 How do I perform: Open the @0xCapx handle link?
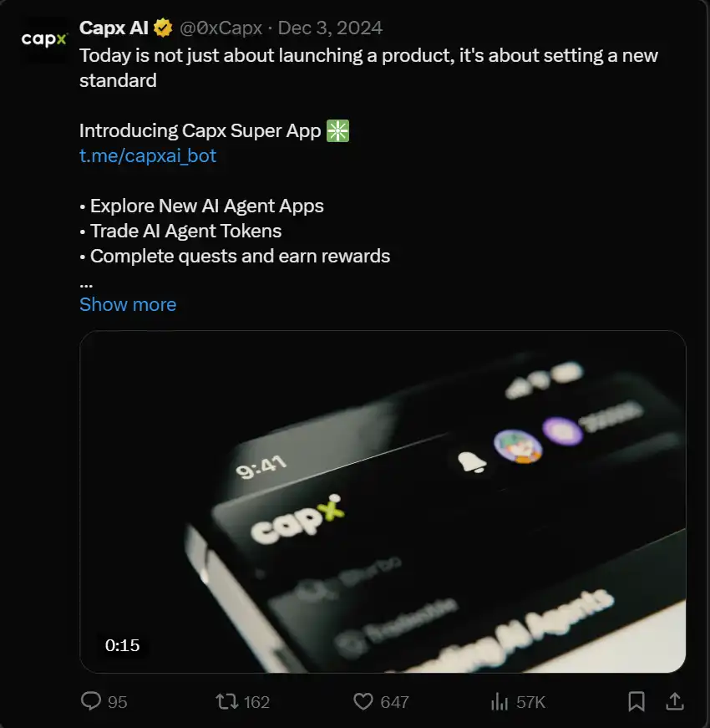click(x=220, y=28)
